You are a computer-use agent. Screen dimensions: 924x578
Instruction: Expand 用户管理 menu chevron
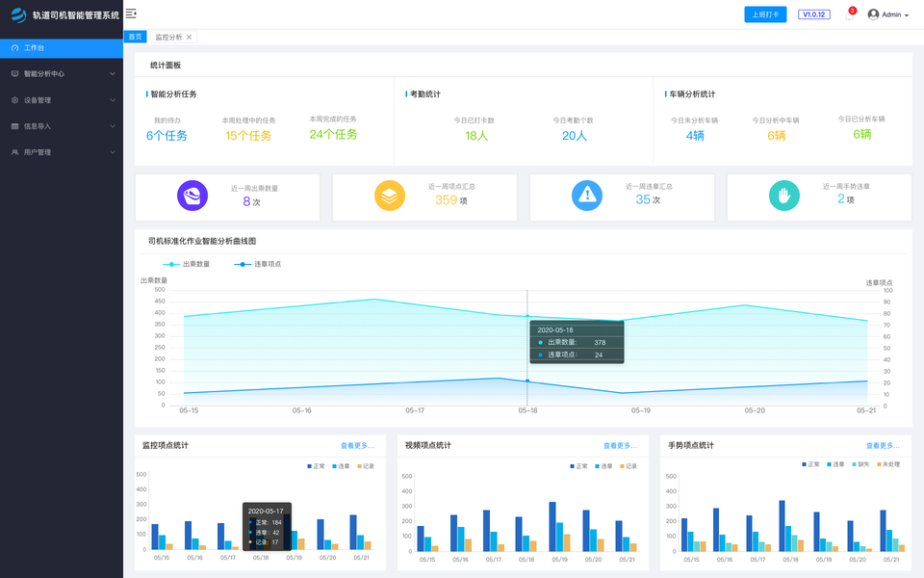[x=113, y=152]
